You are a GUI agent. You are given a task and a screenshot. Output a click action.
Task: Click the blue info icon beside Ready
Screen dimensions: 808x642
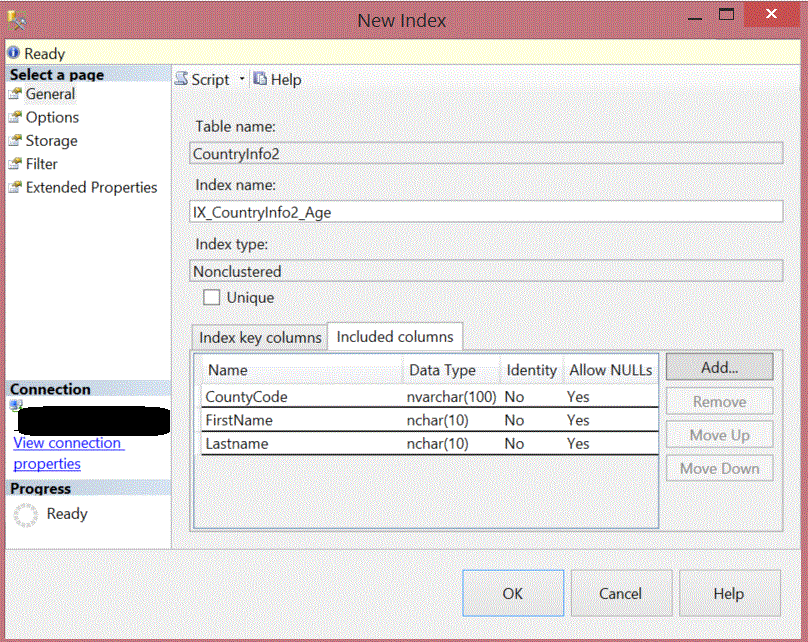[13, 53]
